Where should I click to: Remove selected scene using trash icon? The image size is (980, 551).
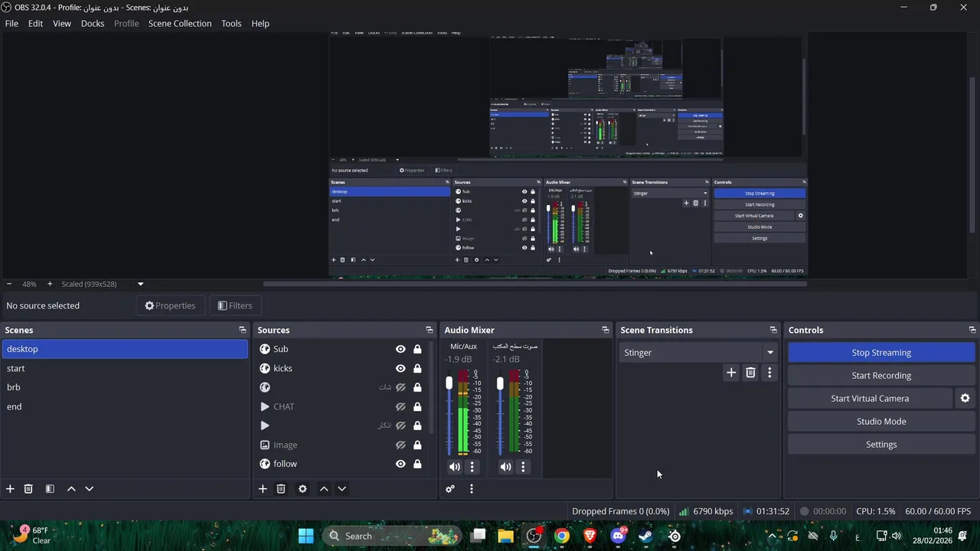28,489
